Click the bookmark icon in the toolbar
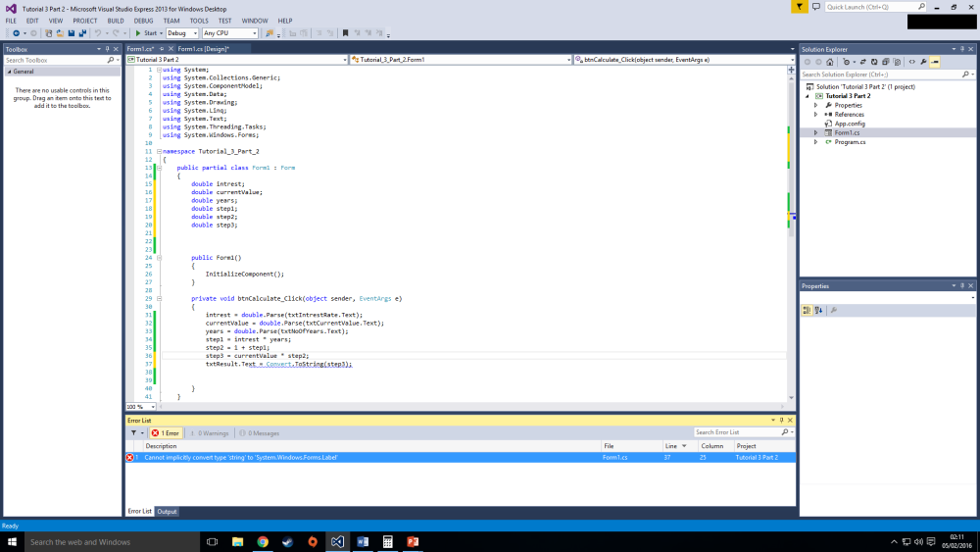980x552 pixels. pyautogui.click(x=345, y=33)
